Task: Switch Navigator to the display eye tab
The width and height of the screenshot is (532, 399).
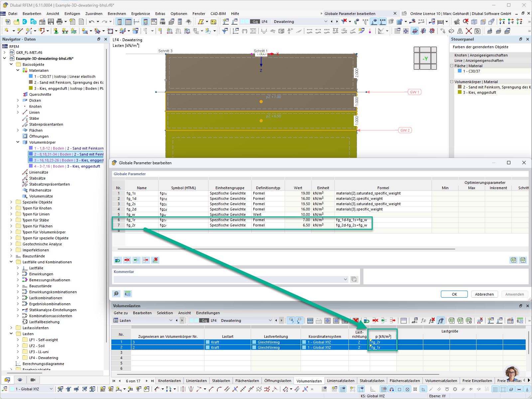Action: click(x=20, y=380)
